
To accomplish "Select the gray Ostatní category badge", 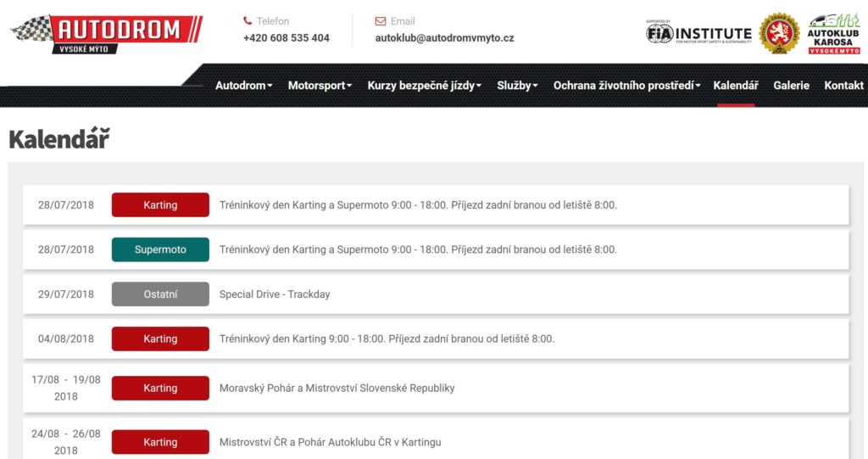I will [x=160, y=294].
